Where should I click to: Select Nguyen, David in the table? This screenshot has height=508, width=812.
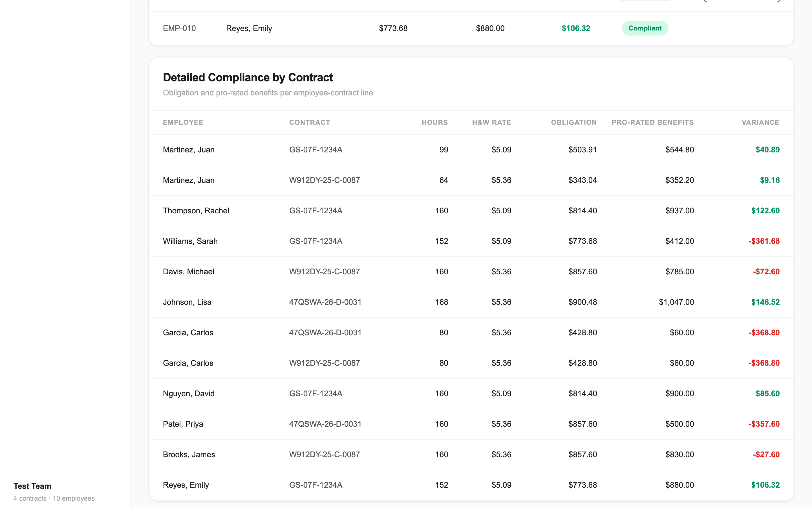click(189, 394)
